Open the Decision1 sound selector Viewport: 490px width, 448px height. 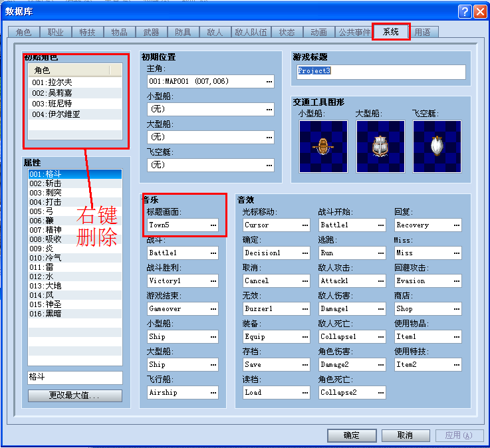277,253
